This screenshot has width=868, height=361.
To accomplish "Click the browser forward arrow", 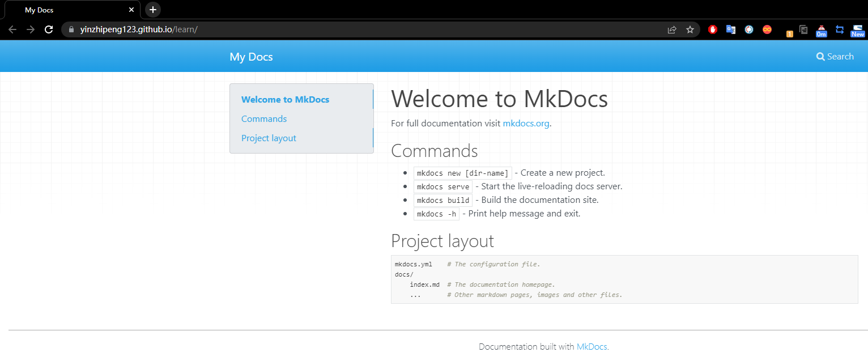I will [31, 29].
